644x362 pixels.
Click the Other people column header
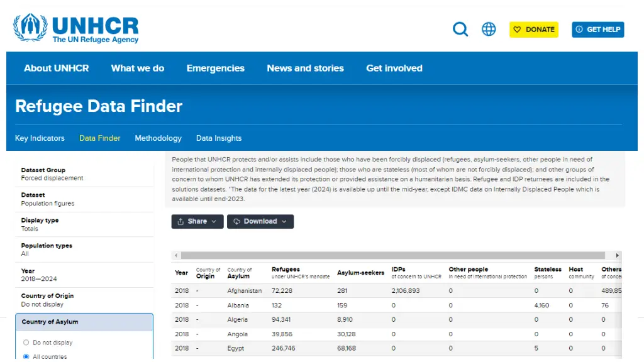[x=487, y=273]
